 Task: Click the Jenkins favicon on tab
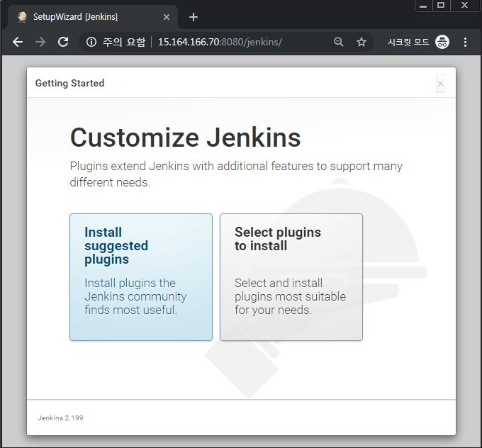[22, 17]
